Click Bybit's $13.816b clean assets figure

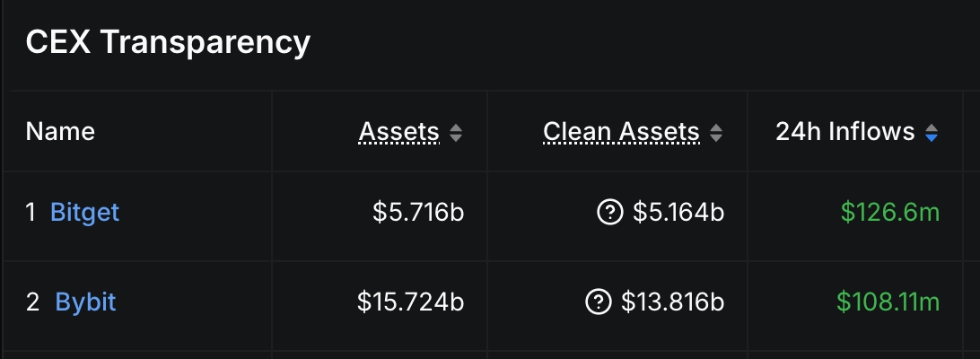[x=672, y=302]
